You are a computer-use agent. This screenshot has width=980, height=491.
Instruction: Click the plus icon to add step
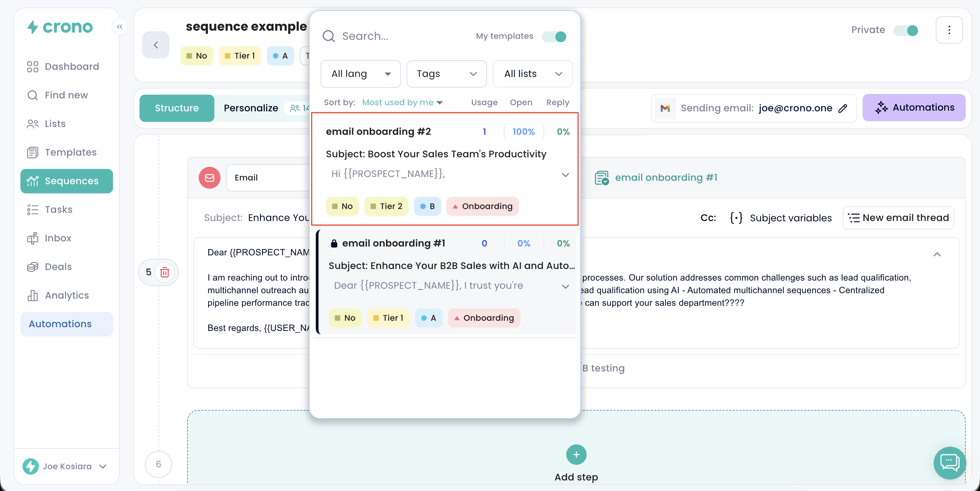(576, 455)
